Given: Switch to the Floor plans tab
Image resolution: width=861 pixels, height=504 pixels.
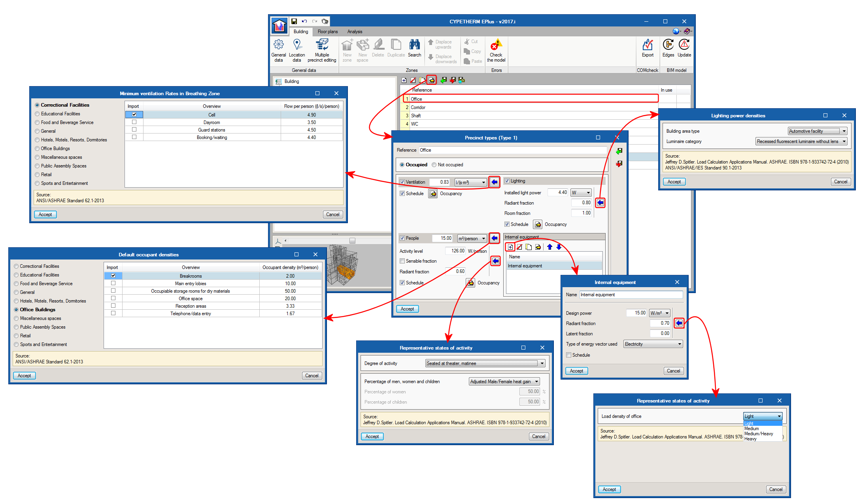Looking at the screenshot, I should 327,32.
